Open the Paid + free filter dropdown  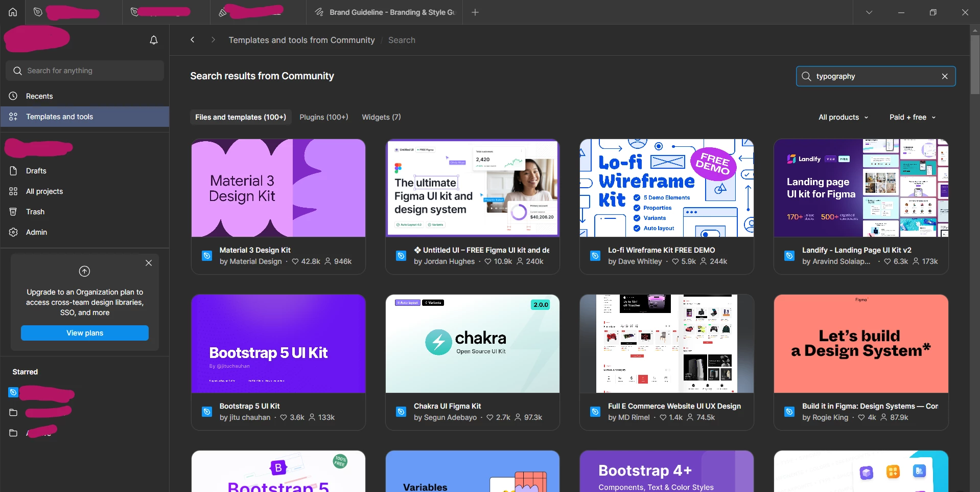point(913,117)
